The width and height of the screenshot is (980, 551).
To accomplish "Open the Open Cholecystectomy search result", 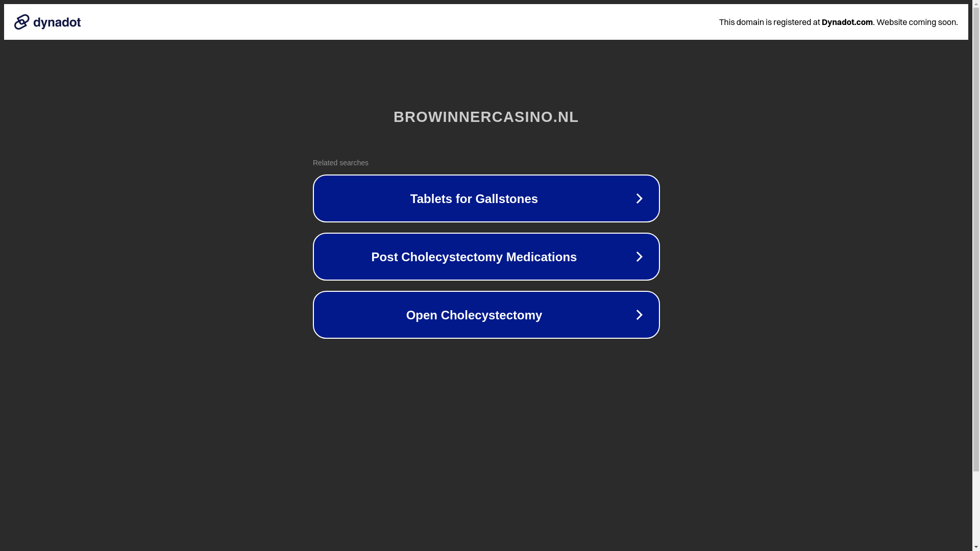I will [486, 315].
